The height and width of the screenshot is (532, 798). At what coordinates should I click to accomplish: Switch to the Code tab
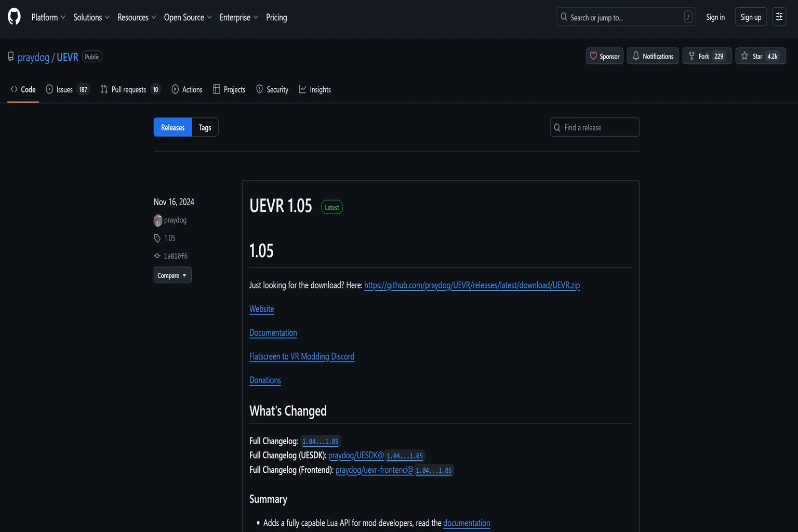coord(23,89)
